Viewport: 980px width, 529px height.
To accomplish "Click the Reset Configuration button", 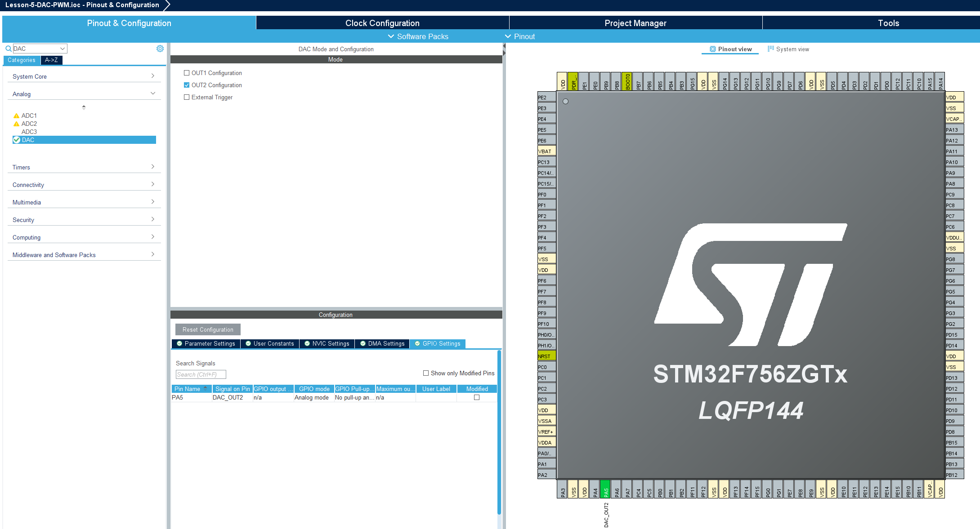I will click(x=208, y=329).
